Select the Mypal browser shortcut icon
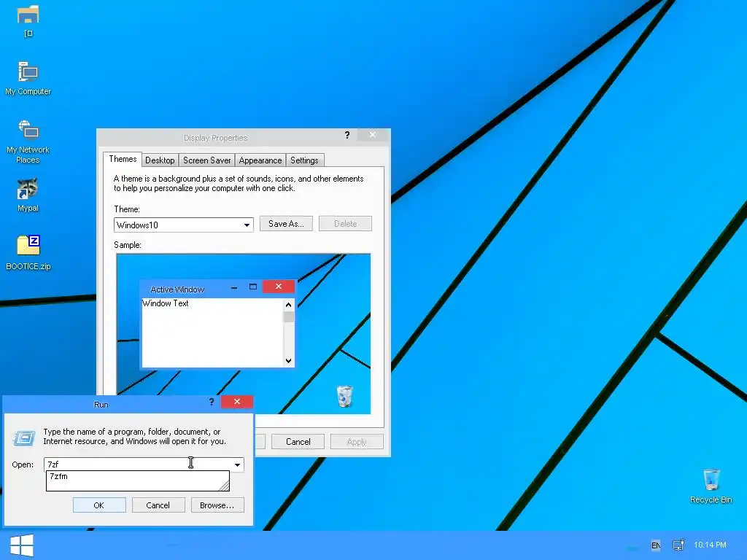 (28, 189)
